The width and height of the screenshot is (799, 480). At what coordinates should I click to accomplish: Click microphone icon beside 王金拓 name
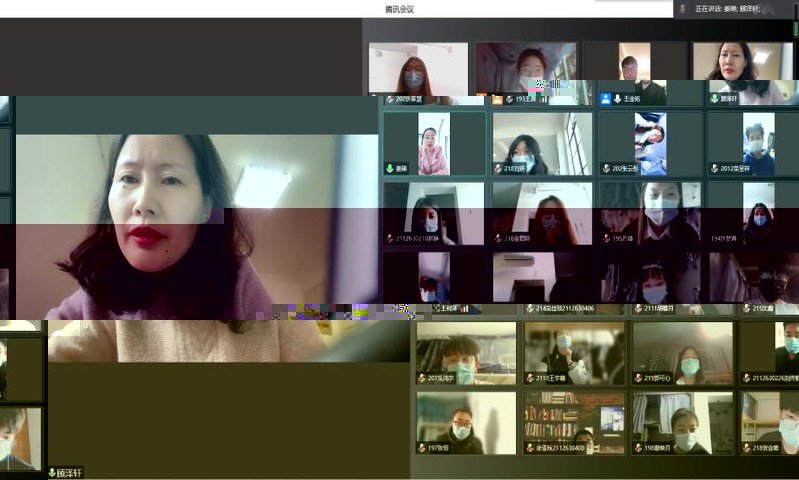[x=617, y=99]
